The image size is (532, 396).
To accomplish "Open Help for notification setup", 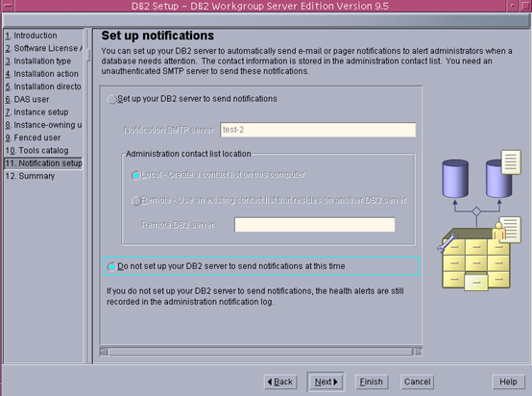I will point(508,382).
